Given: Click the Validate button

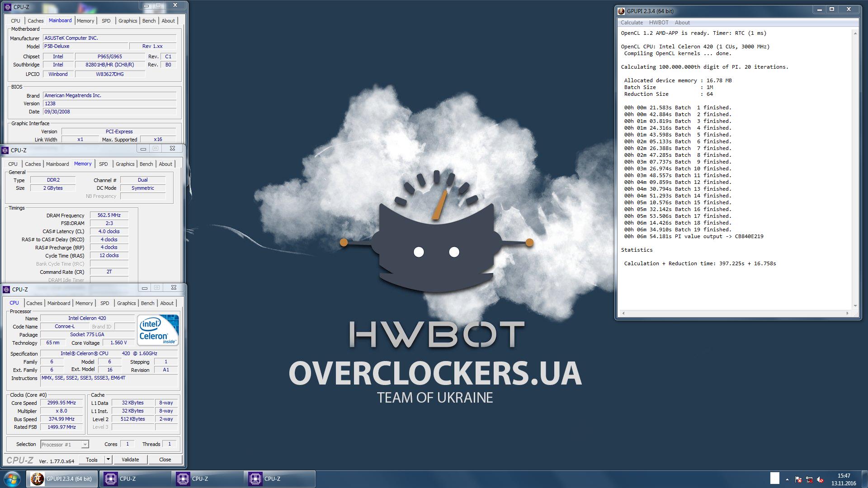Looking at the screenshot, I should click(x=130, y=460).
